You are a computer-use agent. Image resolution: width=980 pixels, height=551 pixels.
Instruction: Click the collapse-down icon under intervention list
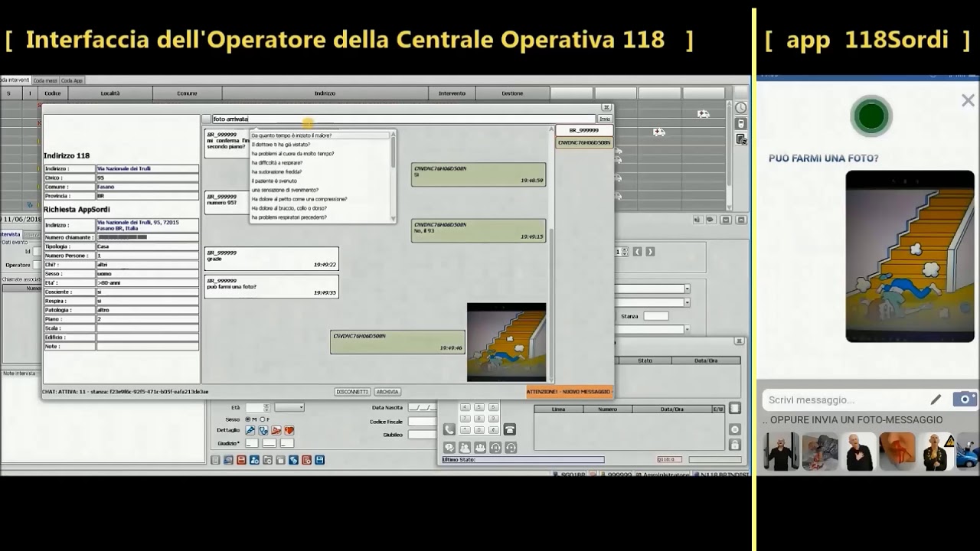coord(726,220)
